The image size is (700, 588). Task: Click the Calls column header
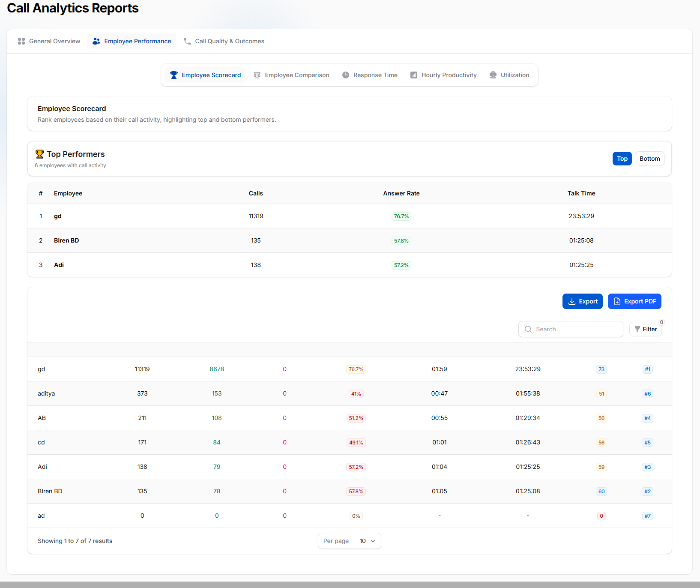256,193
